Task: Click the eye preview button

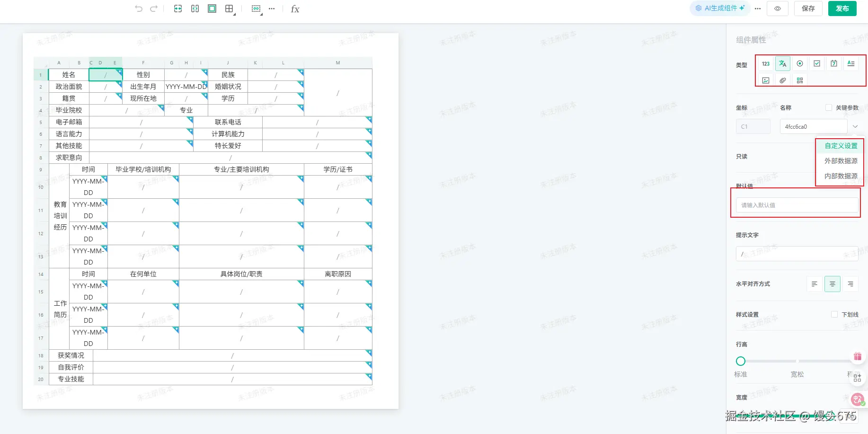Action: 778,9
